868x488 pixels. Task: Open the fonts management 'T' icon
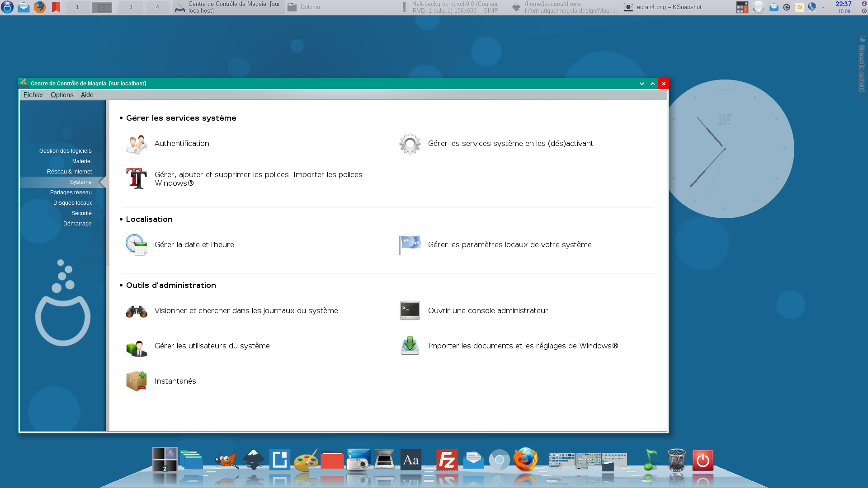tap(137, 179)
